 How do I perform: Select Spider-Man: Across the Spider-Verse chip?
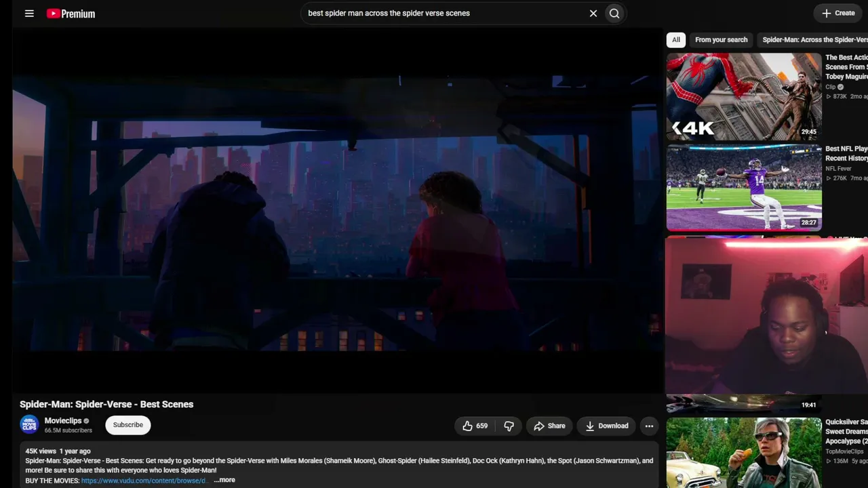click(814, 40)
